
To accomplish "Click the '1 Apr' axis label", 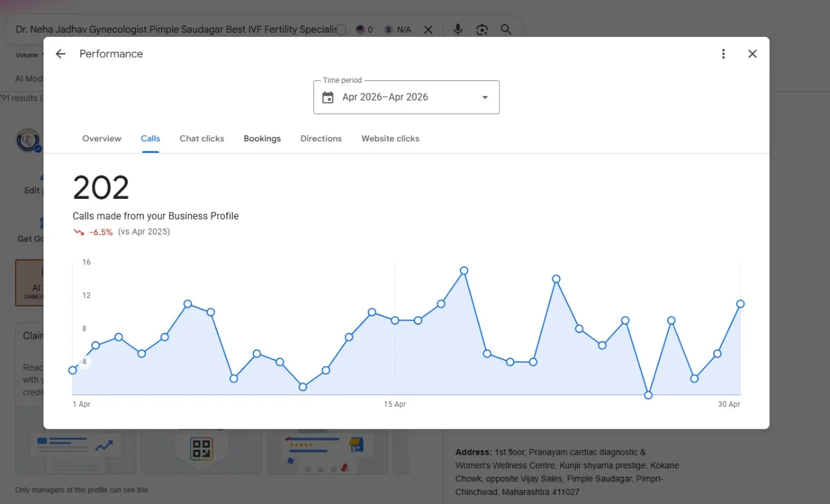I will (x=82, y=404).
